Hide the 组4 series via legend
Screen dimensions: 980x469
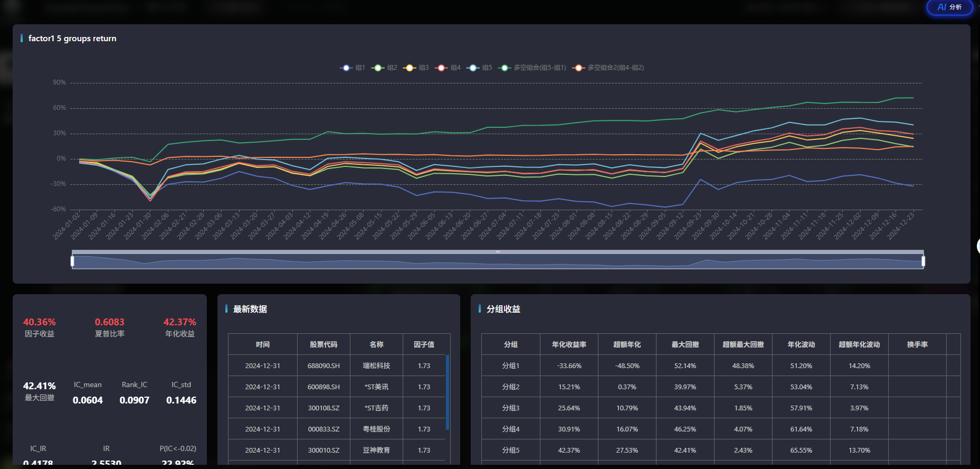pyautogui.click(x=448, y=68)
